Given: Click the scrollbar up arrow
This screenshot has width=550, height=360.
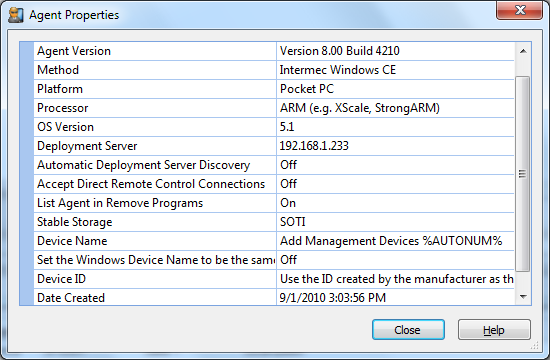Looking at the screenshot, I should coord(523,51).
